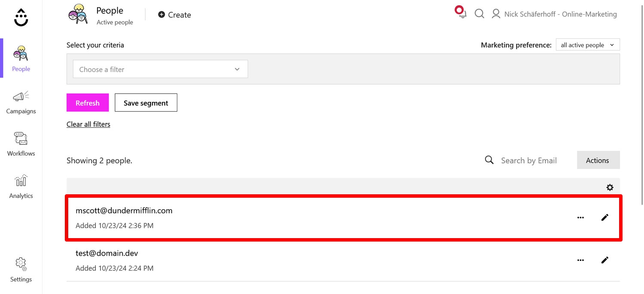The image size is (644, 294).
Task: Open Analytics from the sidebar
Action: [21, 187]
